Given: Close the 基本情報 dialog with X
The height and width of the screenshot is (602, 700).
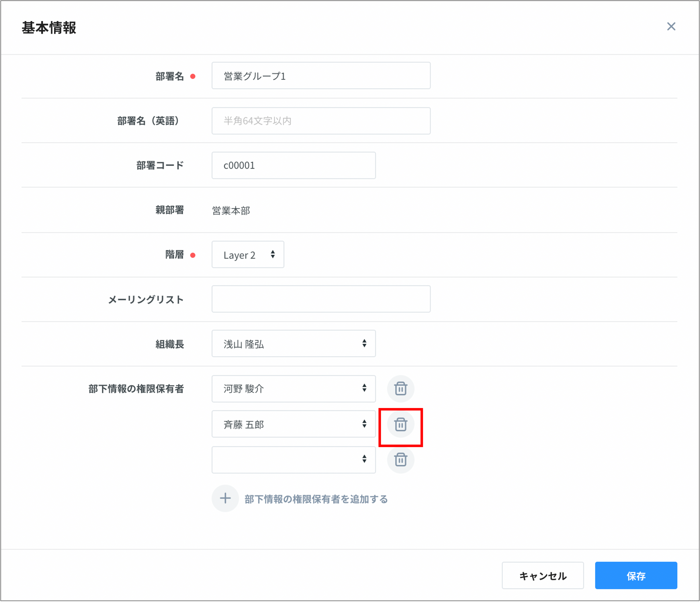Looking at the screenshot, I should (x=671, y=26).
